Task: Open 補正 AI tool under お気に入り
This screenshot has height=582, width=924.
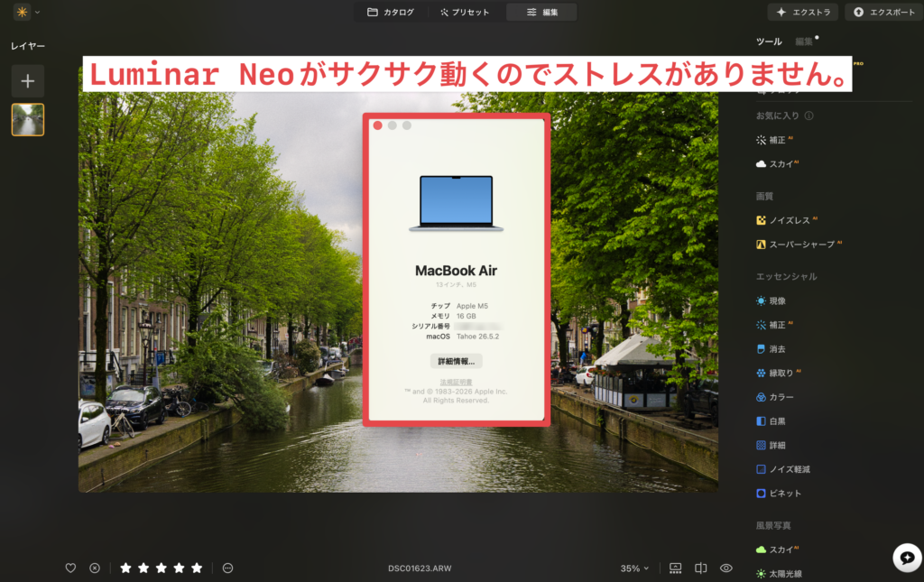Action: click(x=775, y=140)
